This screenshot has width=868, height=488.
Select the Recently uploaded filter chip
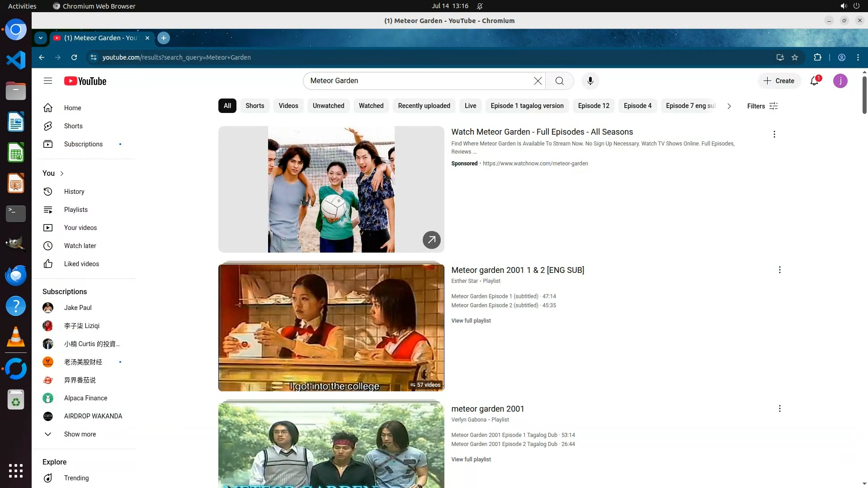click(424, 106)
